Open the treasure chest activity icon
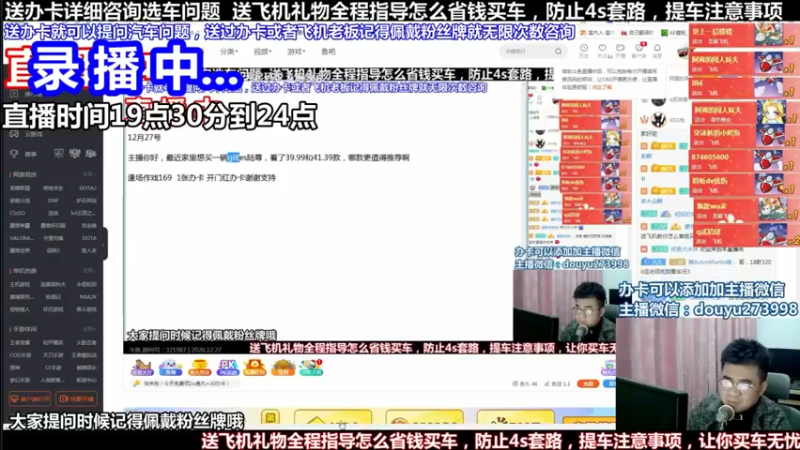The image size is (800, 450). [x=283, y=367]
